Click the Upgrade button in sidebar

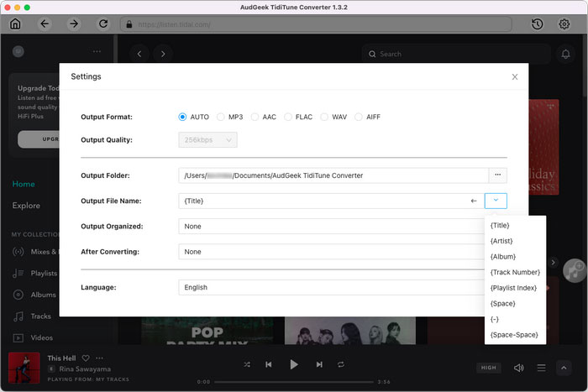click(x=39, y=139)
